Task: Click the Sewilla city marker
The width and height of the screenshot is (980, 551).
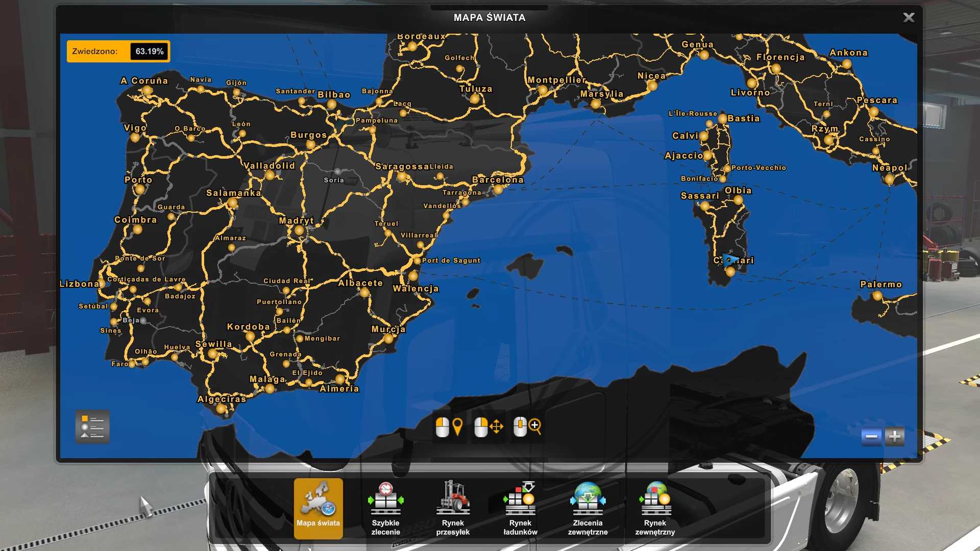Action: tap(212, 354)
